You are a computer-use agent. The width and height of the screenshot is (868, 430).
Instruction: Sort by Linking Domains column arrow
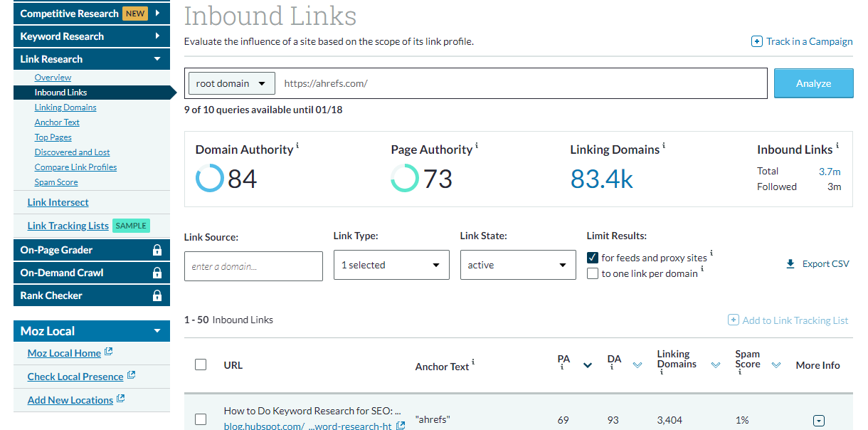[x=716, y=365]
